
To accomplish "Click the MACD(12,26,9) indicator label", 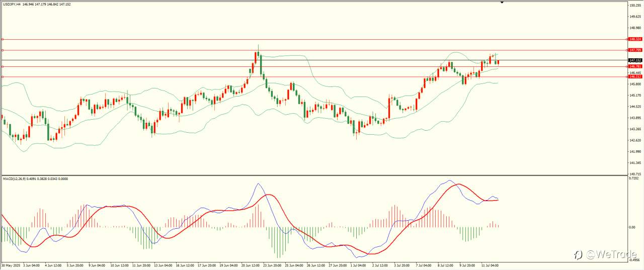I will [14, 178].
